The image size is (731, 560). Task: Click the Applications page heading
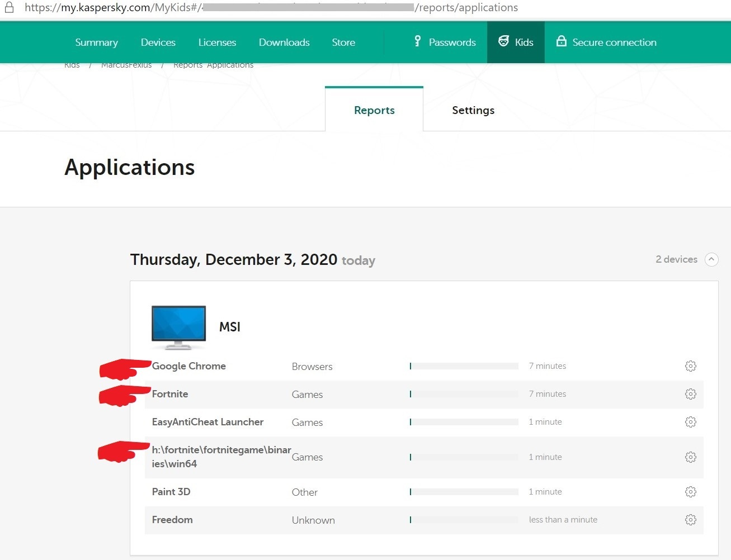pos(130,168)
